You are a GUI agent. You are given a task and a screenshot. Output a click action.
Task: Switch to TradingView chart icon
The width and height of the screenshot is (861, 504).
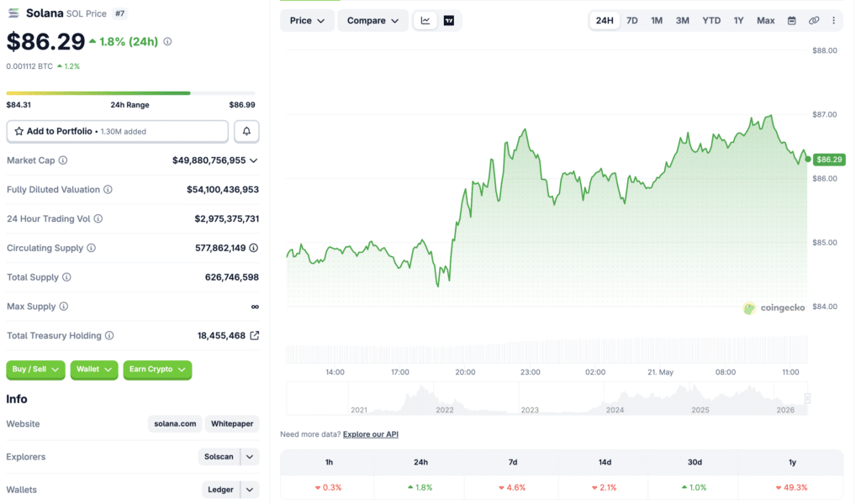(x=449, y=20)
